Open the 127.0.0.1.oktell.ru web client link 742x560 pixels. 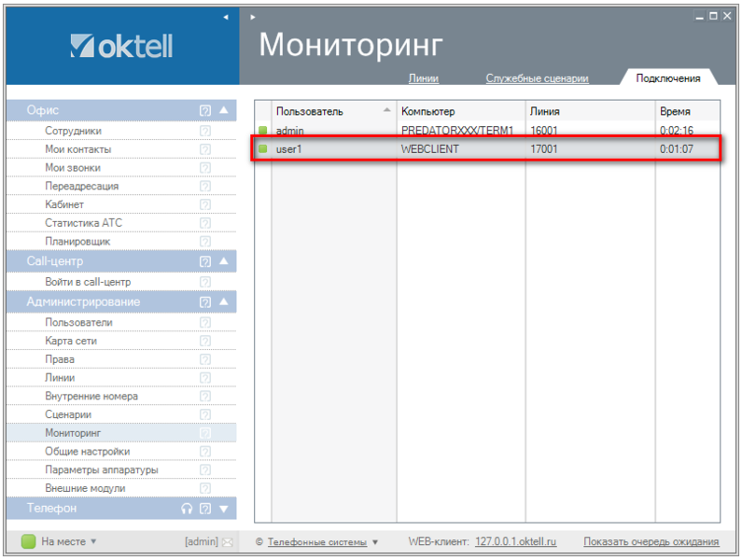click(516, 541)
